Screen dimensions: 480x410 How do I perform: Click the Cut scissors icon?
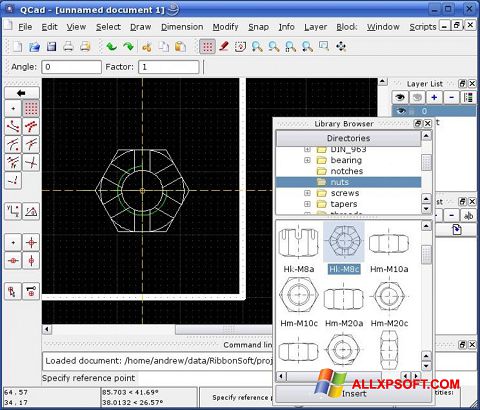(146, 47)
